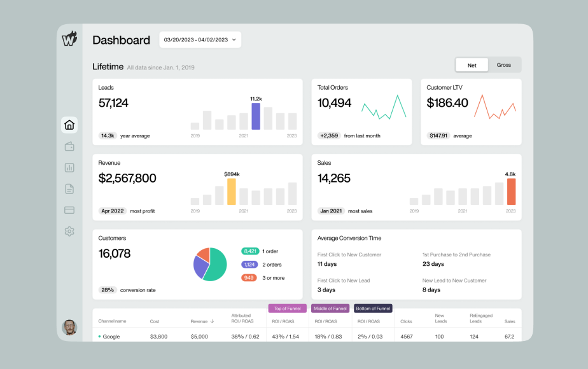Screen dimensions: 588x369
Task: Click the purple 11.2k Leads bar
Action: (256, 116)
